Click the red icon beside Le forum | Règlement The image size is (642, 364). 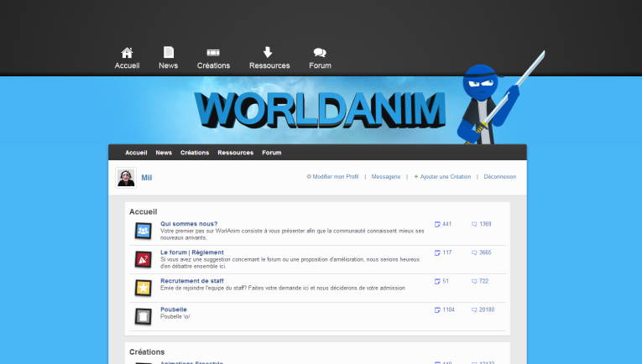pos(144,260)
